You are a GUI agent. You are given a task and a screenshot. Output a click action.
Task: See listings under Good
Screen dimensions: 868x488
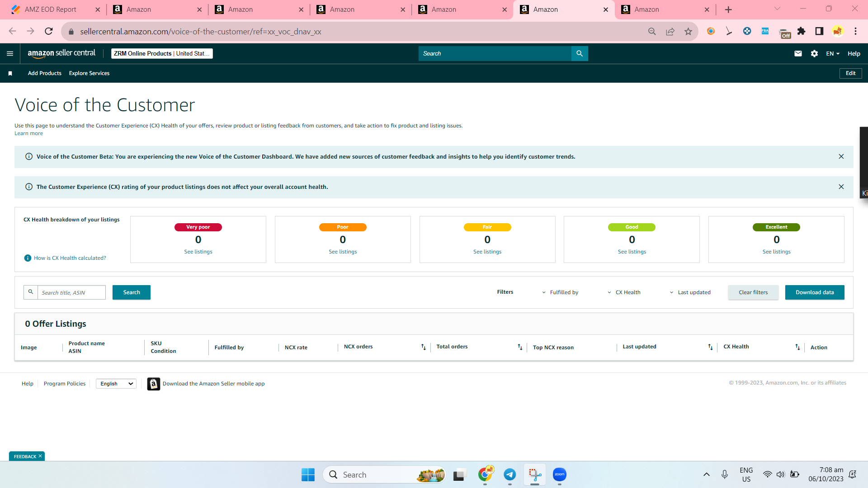pos(632,252)
